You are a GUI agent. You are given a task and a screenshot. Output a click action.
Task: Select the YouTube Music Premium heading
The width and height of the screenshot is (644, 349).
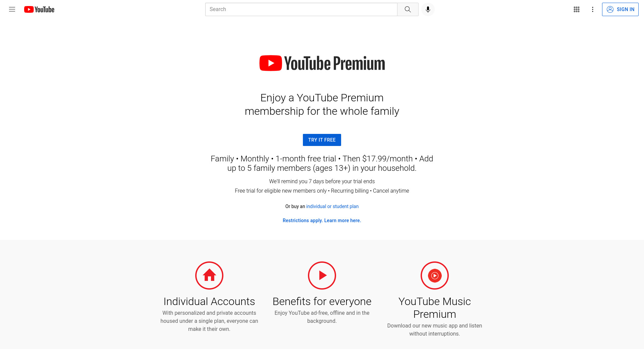(435, 308)
